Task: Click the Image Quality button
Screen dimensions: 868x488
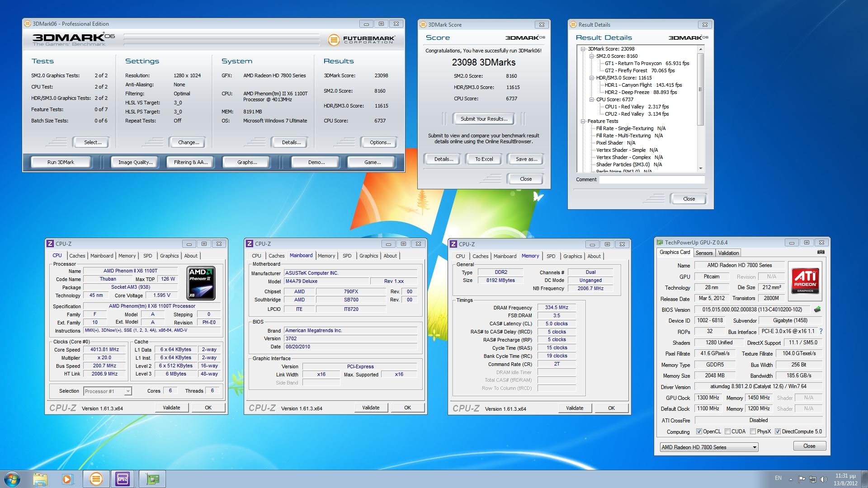Action: 135,162
